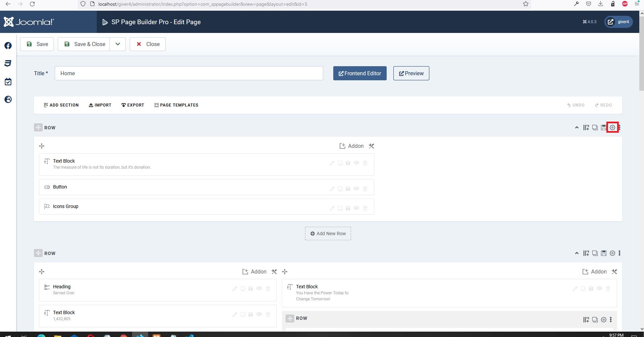The width and height of the screenshot is (644, 337).
Task: Edit the Button addon with its pencil icon
Action: (x=332, y=189)
